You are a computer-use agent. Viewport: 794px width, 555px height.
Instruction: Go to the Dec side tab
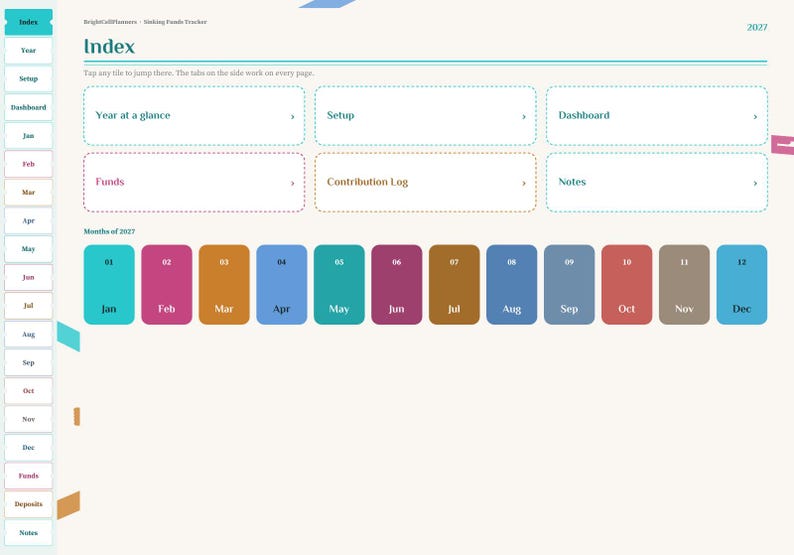[28, 448]
